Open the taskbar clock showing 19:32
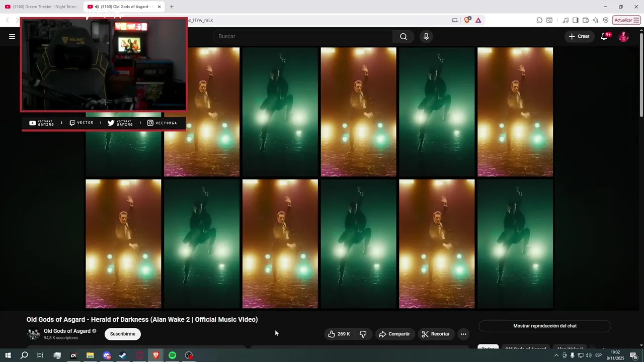The height and width of the screenshot is (362, 644). (615, 355)
